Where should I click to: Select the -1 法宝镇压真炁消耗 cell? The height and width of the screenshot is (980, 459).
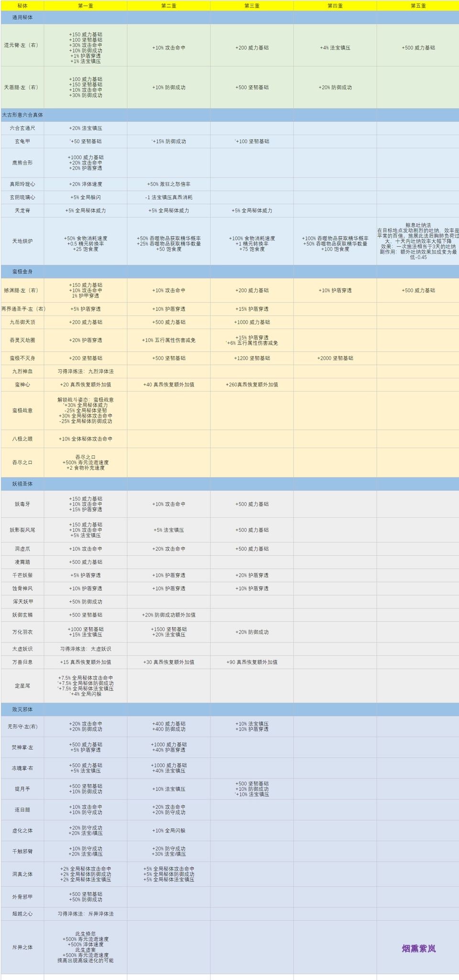(x=169, y=198)
